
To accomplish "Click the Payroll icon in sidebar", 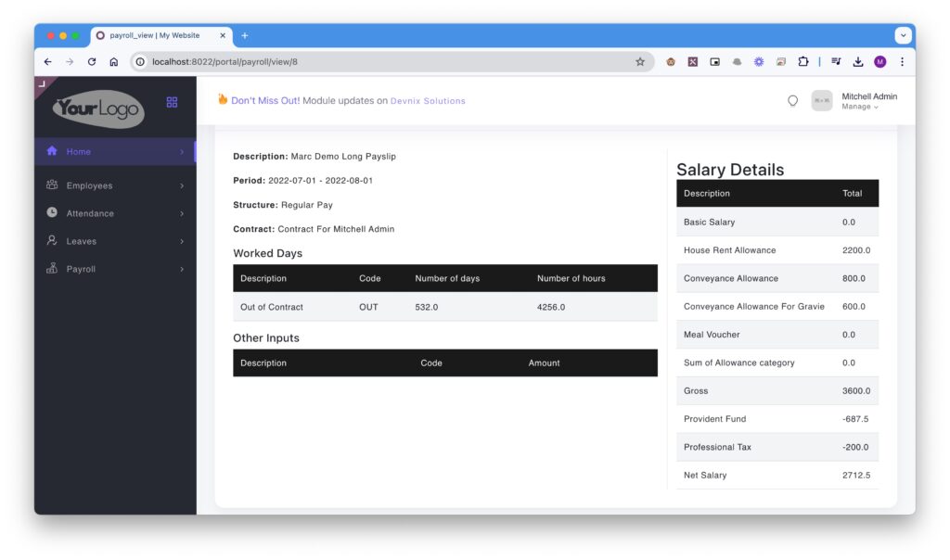I will click(x=52, y=269).
